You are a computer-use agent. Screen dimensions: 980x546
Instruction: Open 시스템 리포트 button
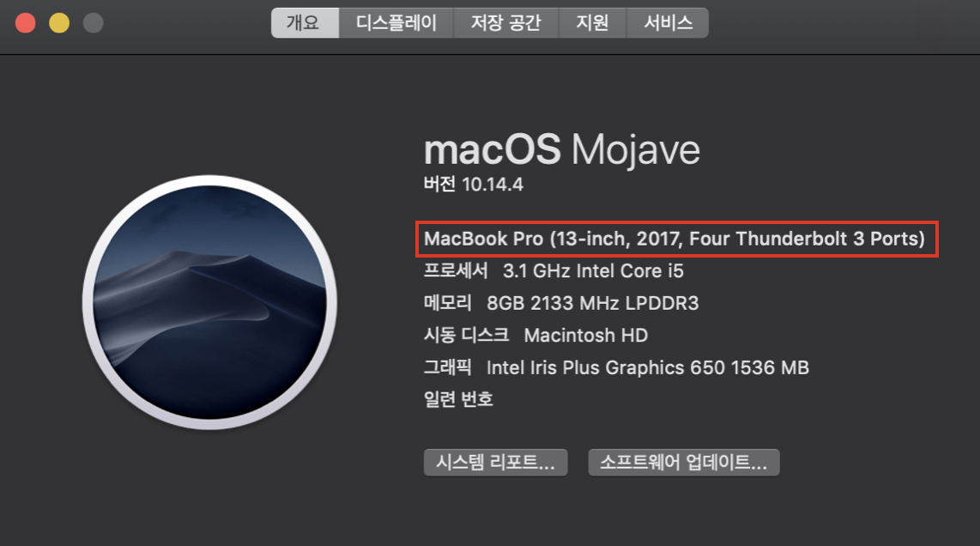[496, 462]
